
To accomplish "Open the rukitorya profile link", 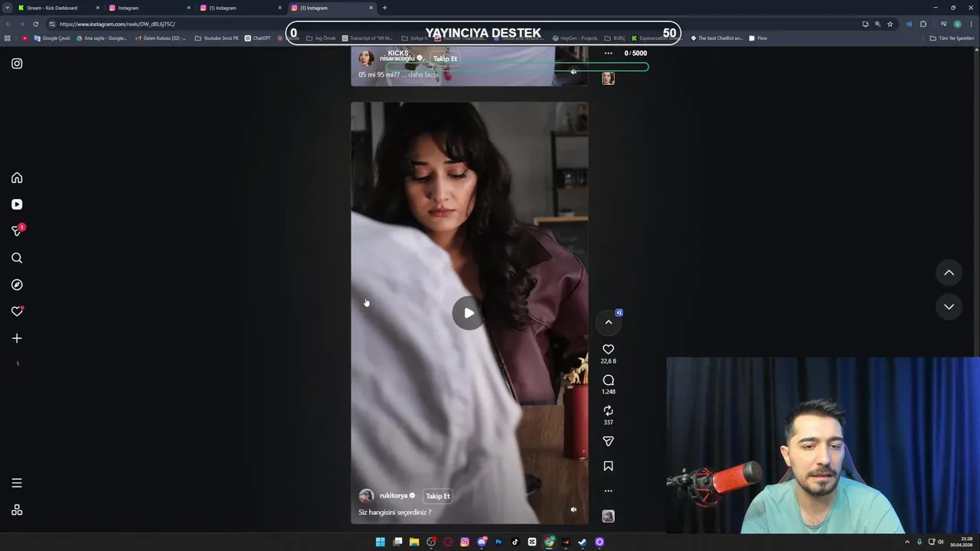I will point(394,496).
